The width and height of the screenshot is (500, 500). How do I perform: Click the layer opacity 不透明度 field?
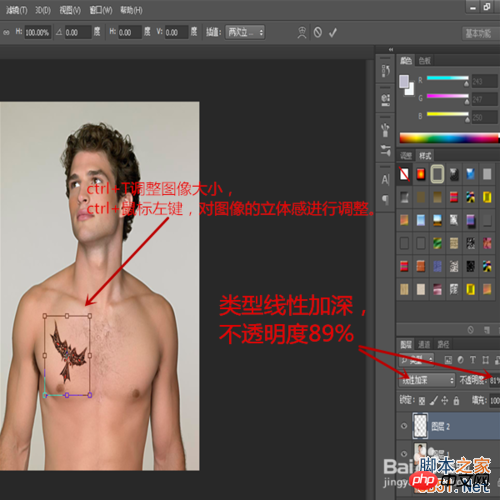[494, 380]
